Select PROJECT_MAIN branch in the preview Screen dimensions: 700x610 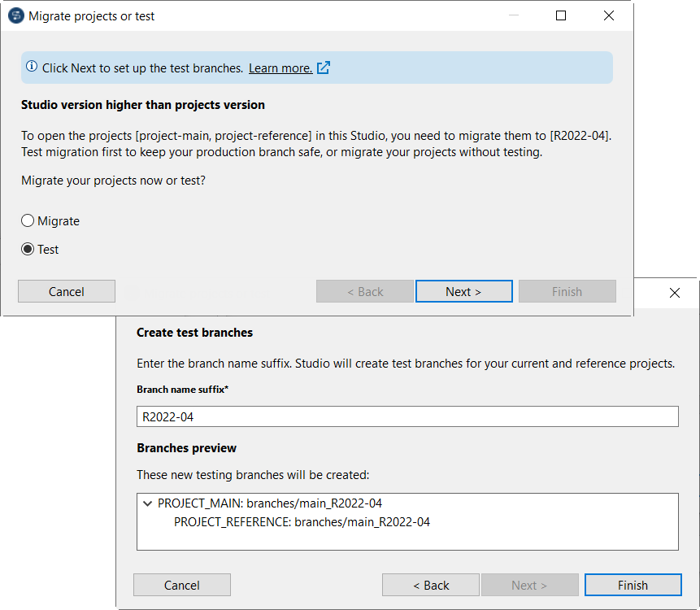click(x=270, y=504)
